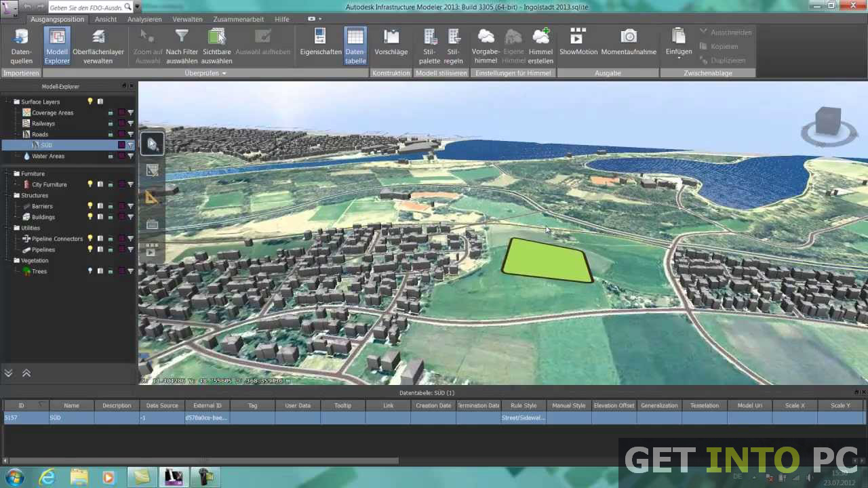Open Windows Explorer folder on taskbar
The height and width of the screenshot is (488, 868).
[79, 477]
